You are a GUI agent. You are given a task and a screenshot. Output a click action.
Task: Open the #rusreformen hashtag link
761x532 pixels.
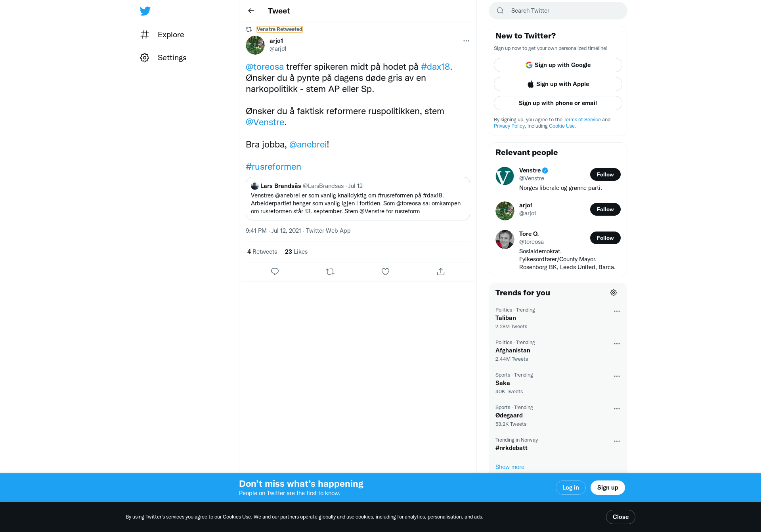273,166
